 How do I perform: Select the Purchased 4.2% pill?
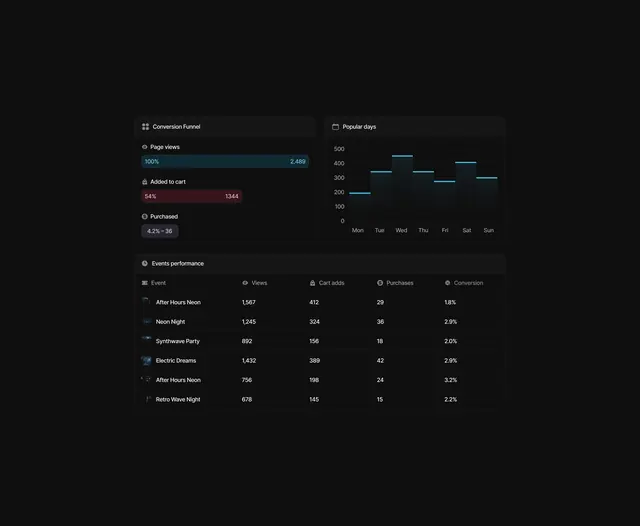160,231
